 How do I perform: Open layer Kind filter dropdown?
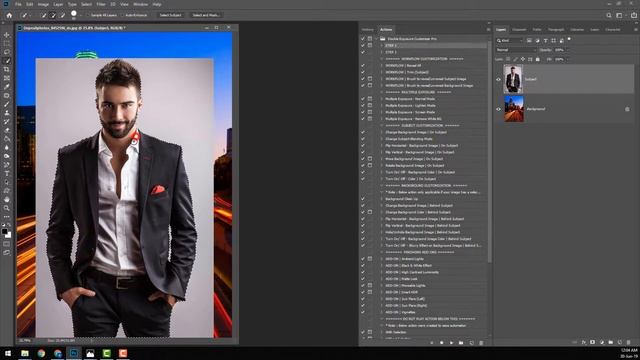click(x=509, y=40)
